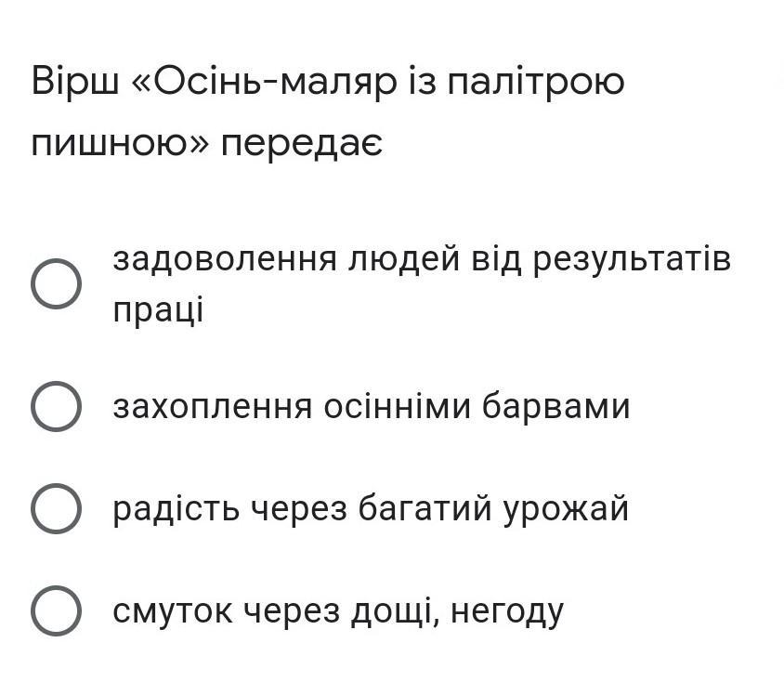Click the question line 'Вірш «Осінь-маляр із палітрою'
Screen dimensions: 784x682
click(328, 82)
